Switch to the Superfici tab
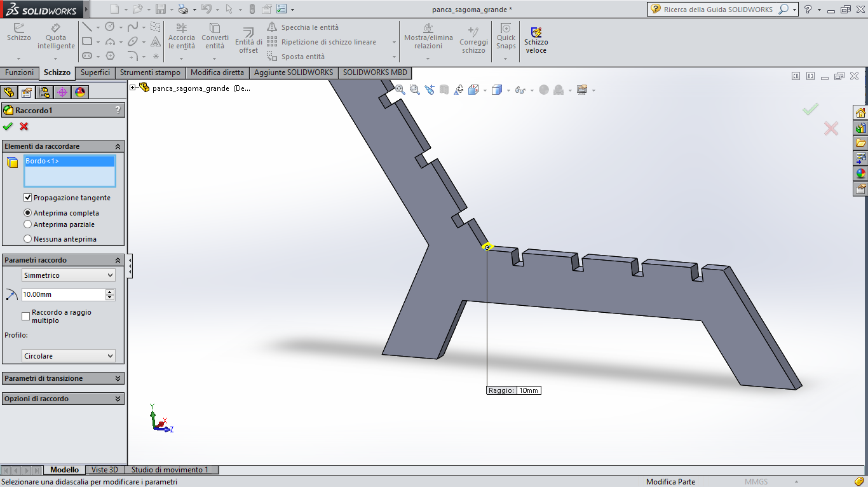The width and height of the screenshot is (868, 487). pos(95,72)
